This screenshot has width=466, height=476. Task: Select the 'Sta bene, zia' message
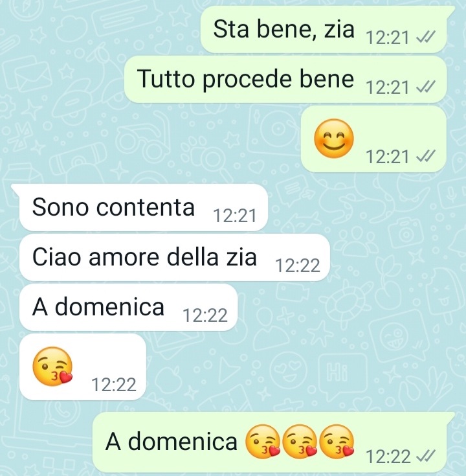[x=324, y=29]
